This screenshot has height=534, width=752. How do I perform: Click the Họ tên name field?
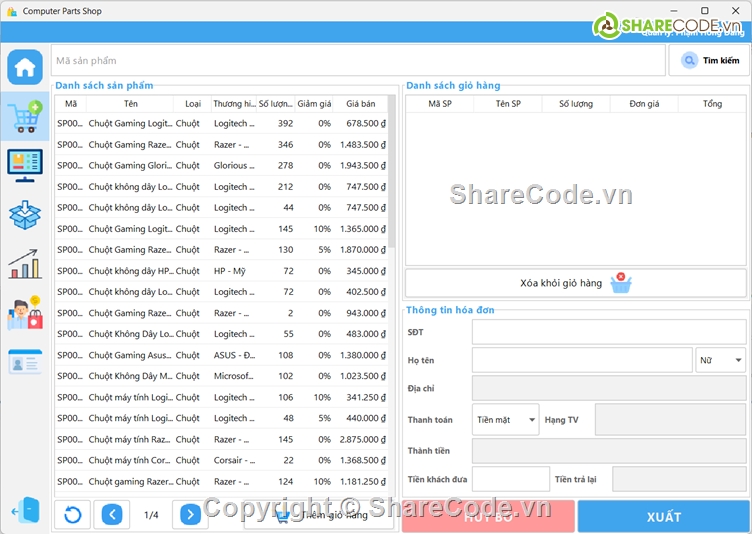tap(582, 360)
